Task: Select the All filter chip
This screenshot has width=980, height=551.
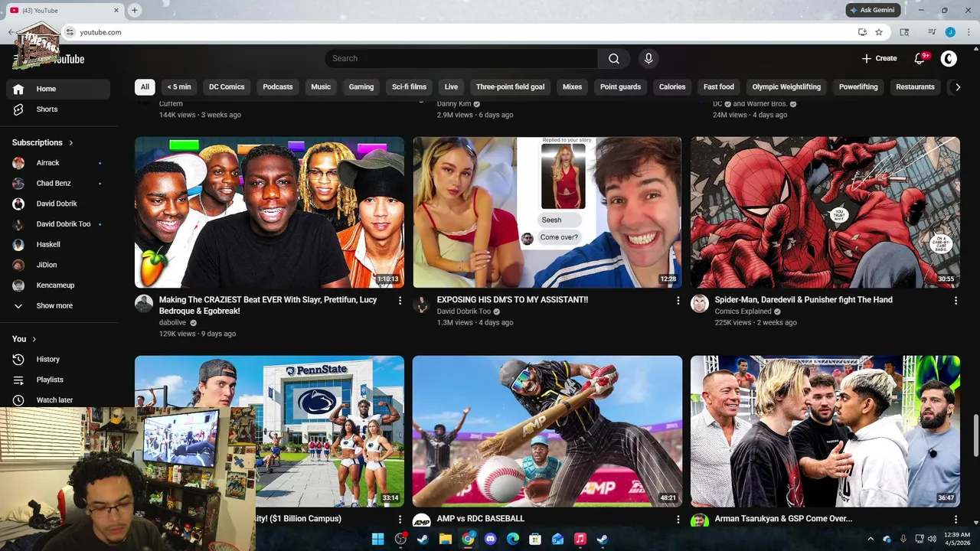Action: tap(145, 87)
